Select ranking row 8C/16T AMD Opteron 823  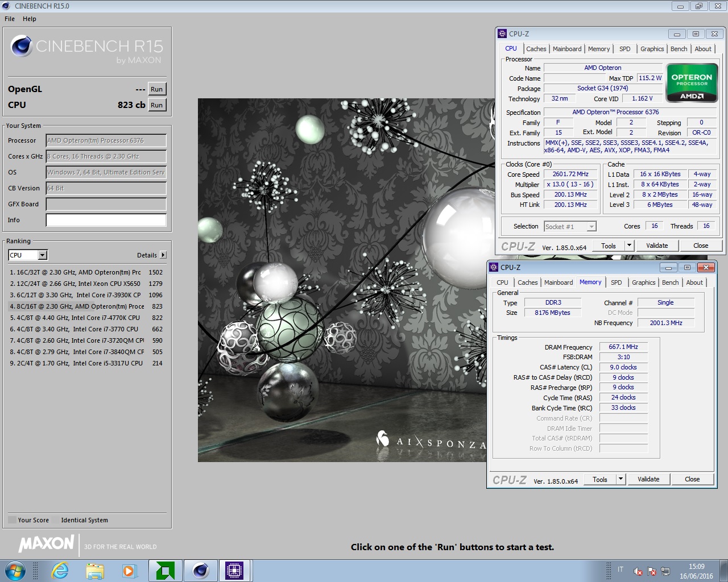pyautogui.click(x=86, y=306)
